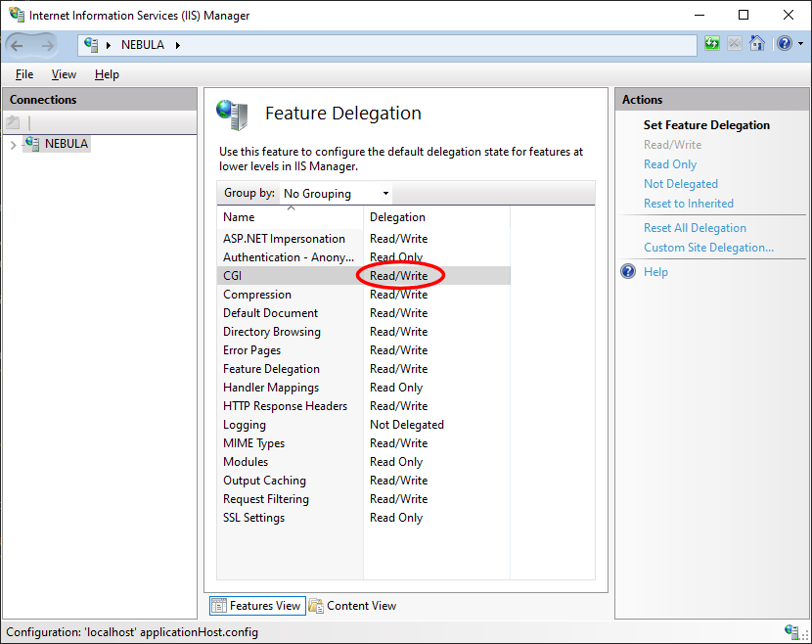Switch to the Features View tab
Image resolution: width=812 pixels, height=644 pixels.
point(257,606)
